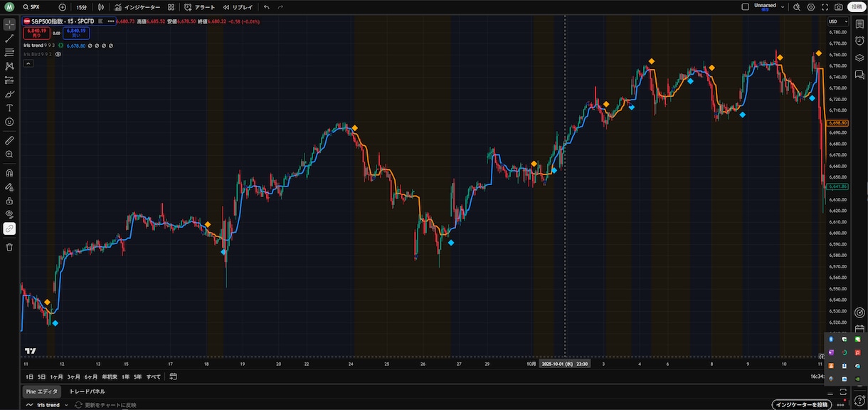
Task: Open the indicator templates grid icon
Action: (171, 6)
